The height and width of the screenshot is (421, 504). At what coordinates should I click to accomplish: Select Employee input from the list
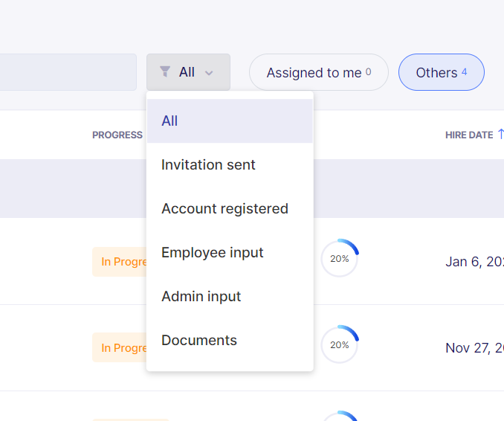coord(230,252)
